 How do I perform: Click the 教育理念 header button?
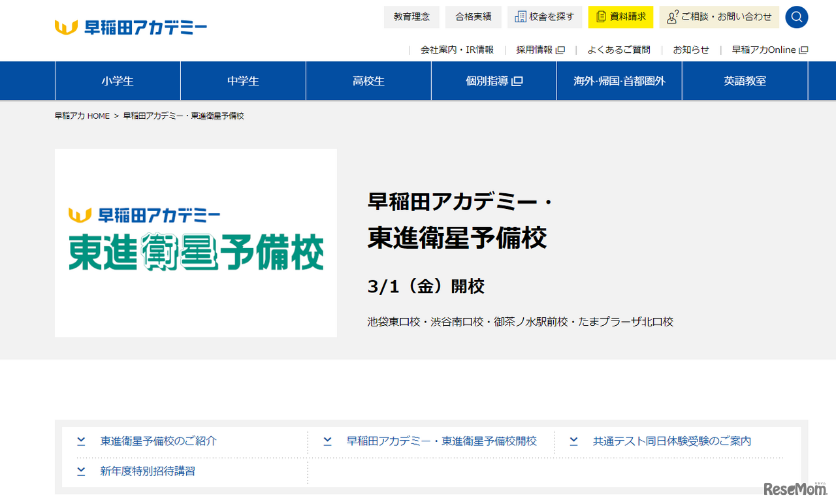pyautogui.click(x=411, y=17)
